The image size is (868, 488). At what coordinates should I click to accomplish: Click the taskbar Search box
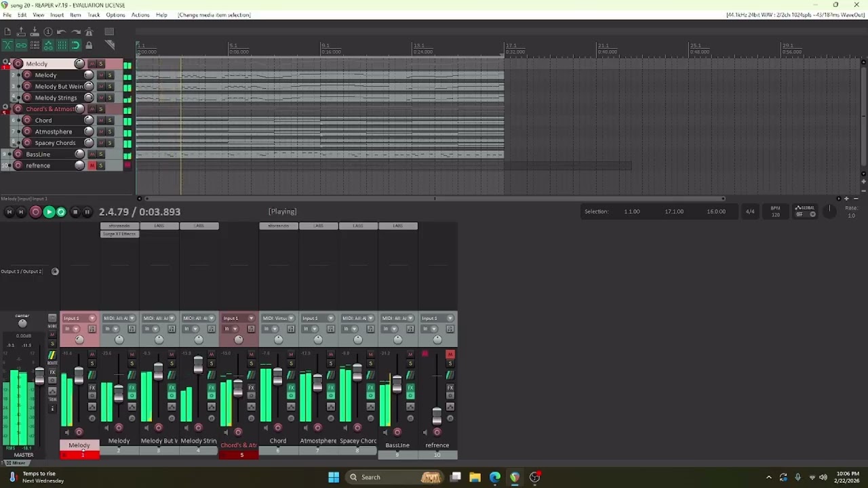(x=395, y=477)
